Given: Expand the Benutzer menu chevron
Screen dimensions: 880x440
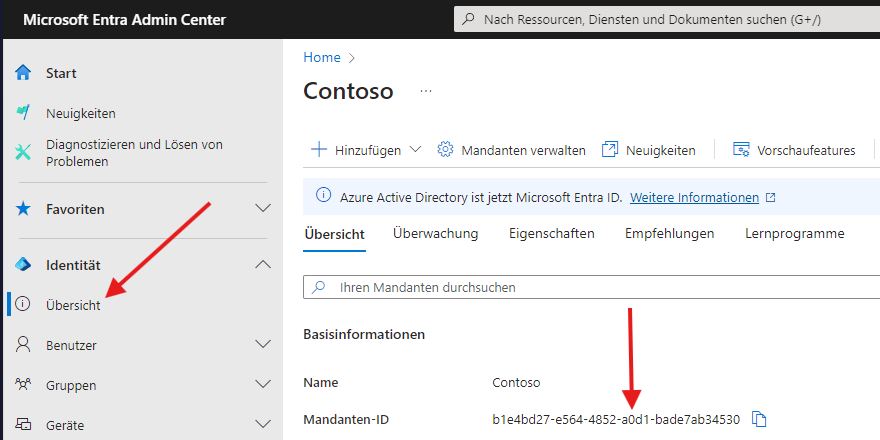Looking at the screenshot, I should pyautogui.click(x=263, y=344).
